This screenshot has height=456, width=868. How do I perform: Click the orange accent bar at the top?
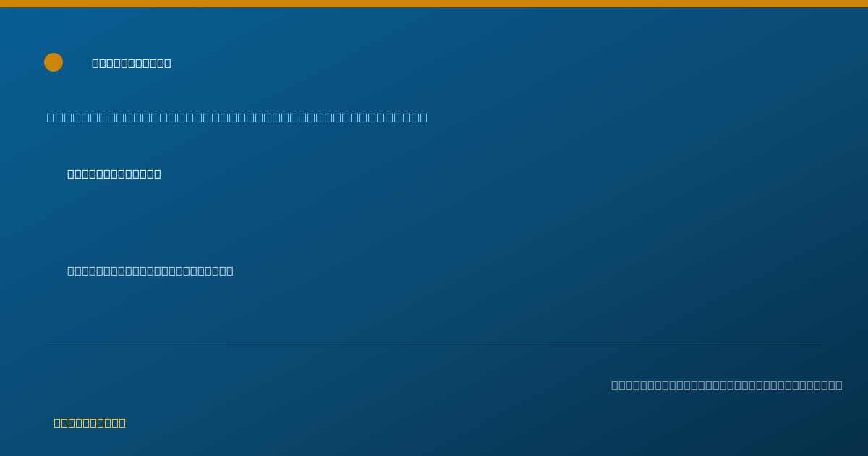click(434, 4)
